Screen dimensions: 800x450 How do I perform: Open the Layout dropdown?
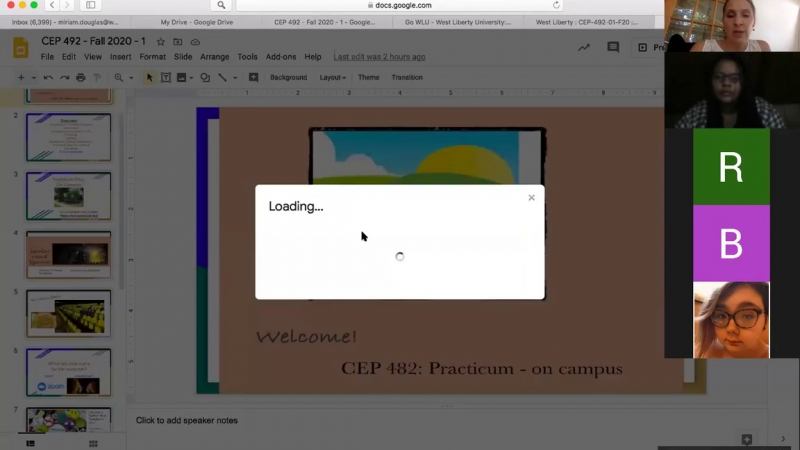coord(332,78)
